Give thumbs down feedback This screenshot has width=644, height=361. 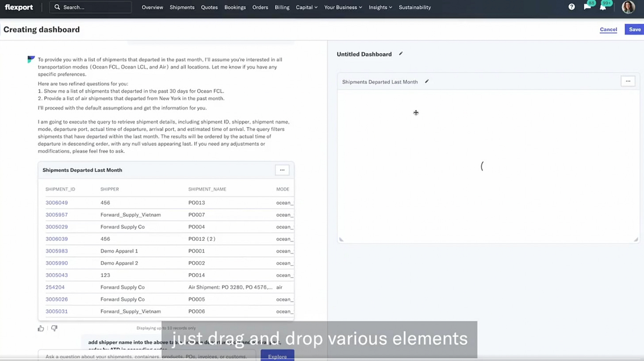click(x=54, y=328)
